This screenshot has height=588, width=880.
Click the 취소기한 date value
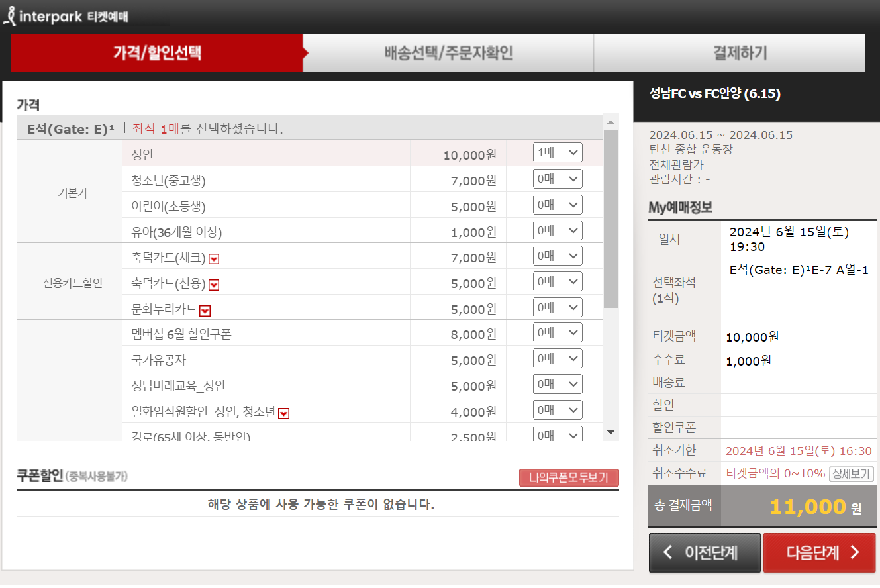coord(799,451)
